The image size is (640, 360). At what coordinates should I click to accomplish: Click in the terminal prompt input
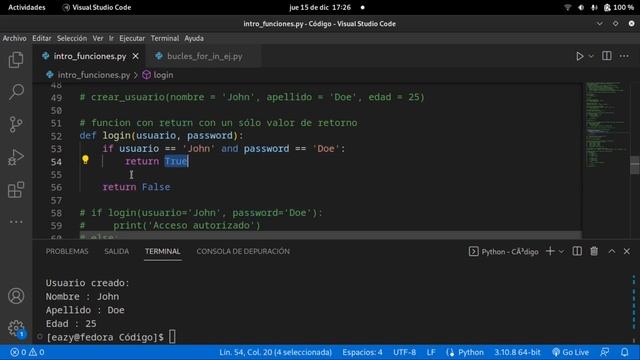[x=172, y=337]
